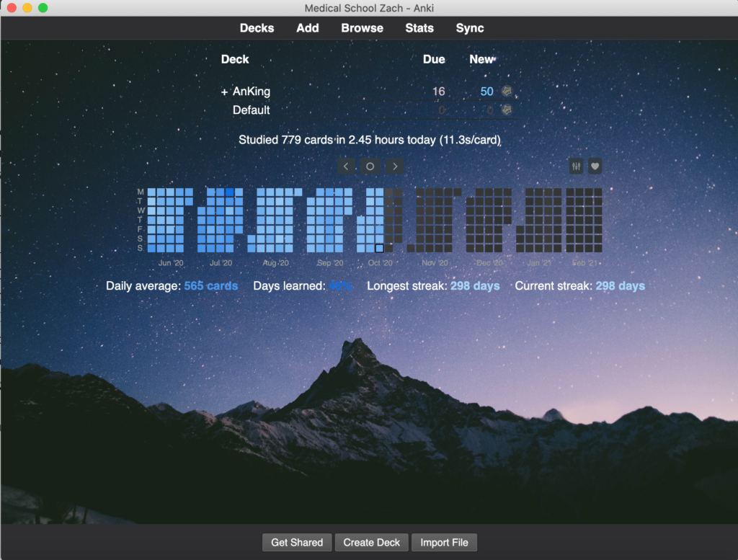Go to next heatmap period arrow
Screen dimensions: 738x560
click(395, 166)
